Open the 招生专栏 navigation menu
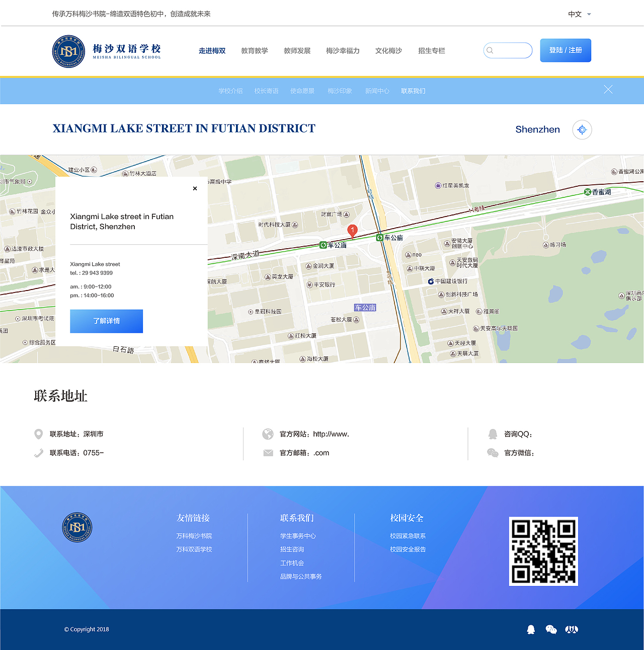The height and width of the screenshot is (650, 644). coord(431,50)
